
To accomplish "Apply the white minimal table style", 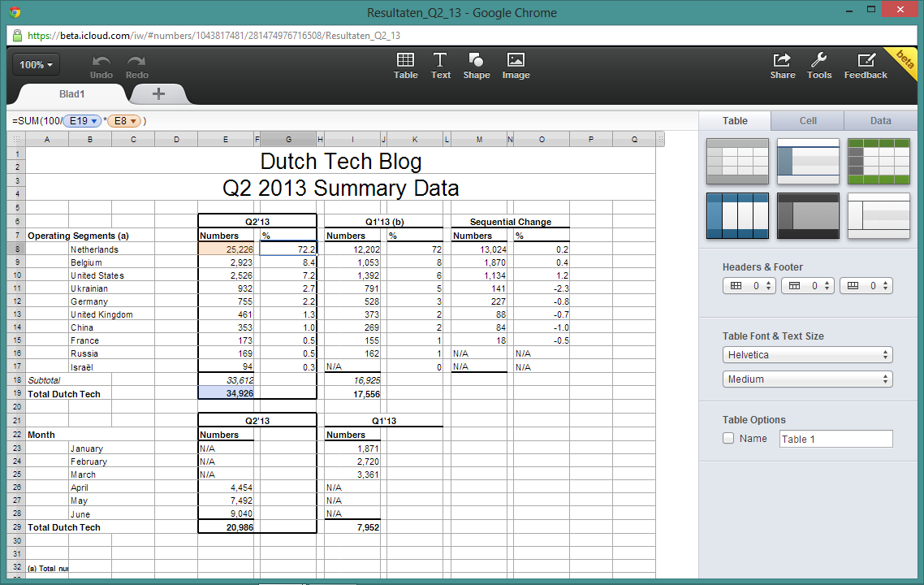I will point(879,216).
